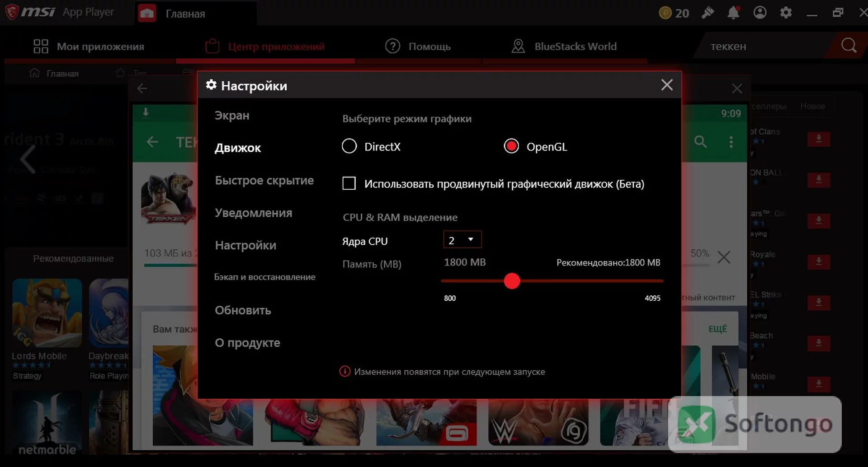Open the Экран settings section

coord(232,116)
